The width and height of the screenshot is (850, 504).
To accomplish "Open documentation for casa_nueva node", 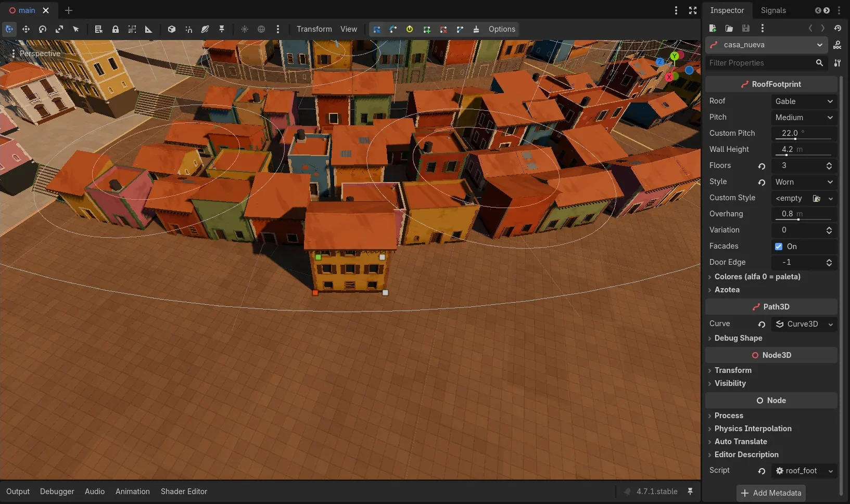I will (838, 45).
